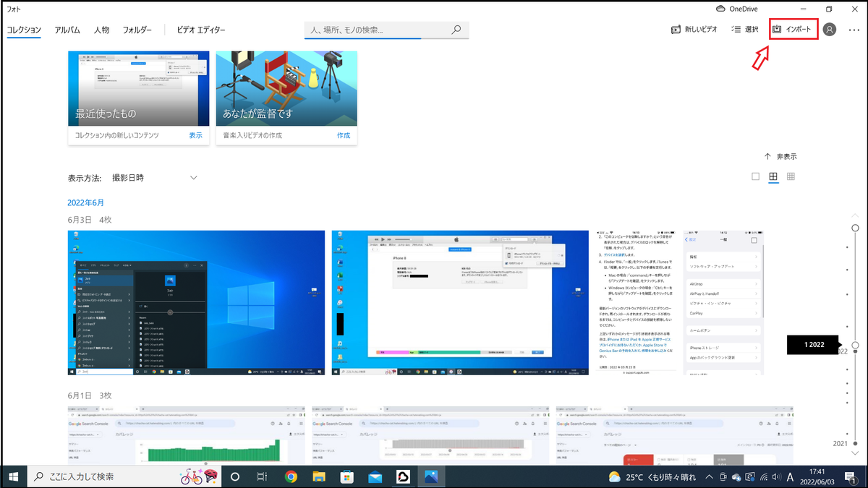Click the volume speaker tray icon
Screen dimensions: 868x488
point(777,476)
